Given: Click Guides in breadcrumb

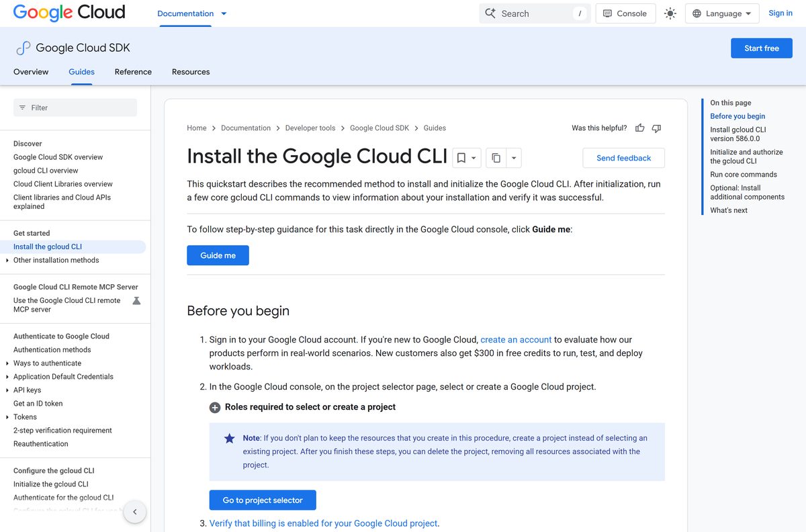Looking at the screenshot, I should (435, 128).
